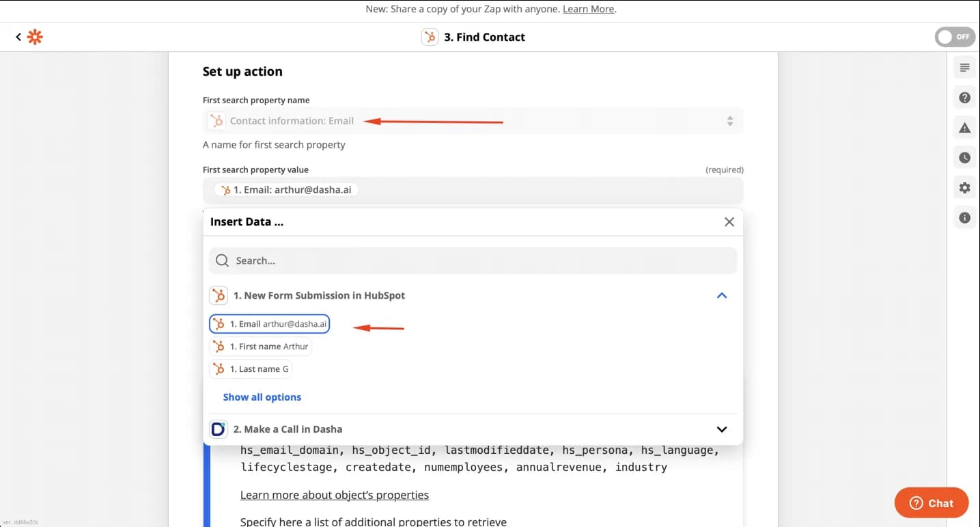The image size is (980, 527).
Task: Click the dropdown stepper arrows in property name field
Action: pyautogui.click(x=729, y=121)
